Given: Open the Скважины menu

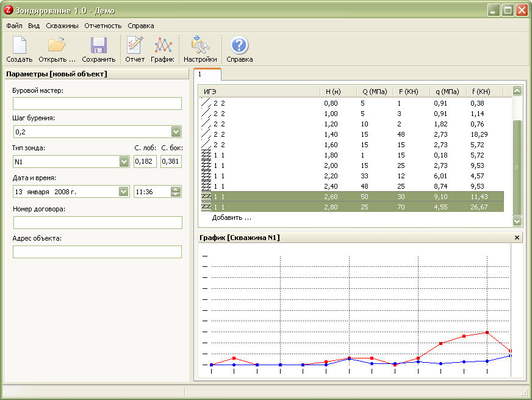Looking at the screenshot, I should tap(62, 26).
